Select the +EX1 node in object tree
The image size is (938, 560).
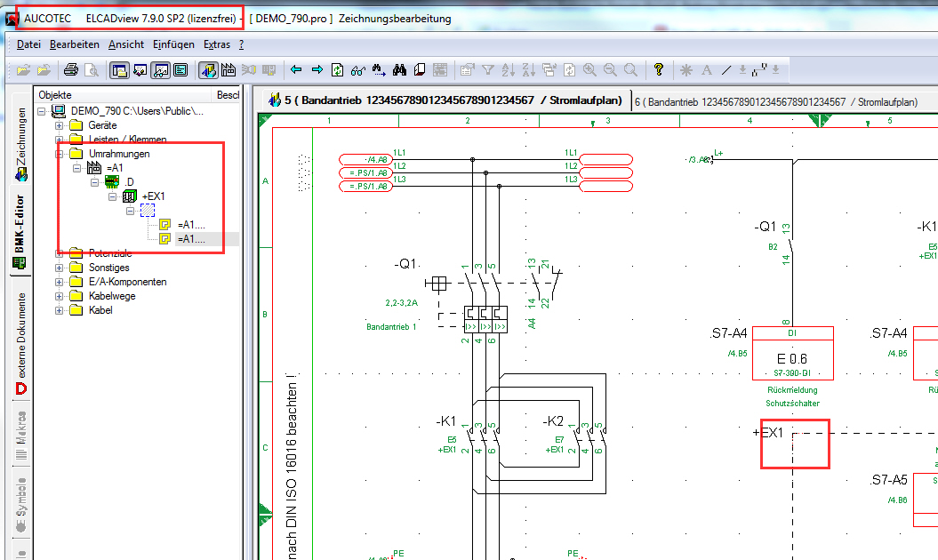click(x=153, y=196)
